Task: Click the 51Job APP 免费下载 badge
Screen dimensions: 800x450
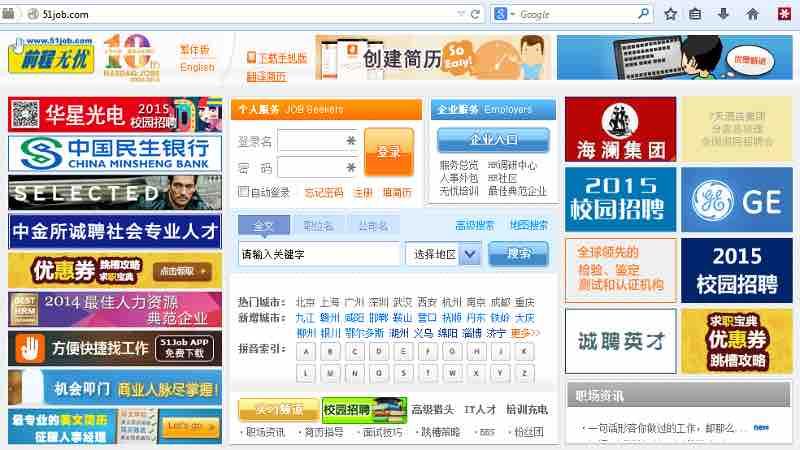Action: (x=184, y=348)
